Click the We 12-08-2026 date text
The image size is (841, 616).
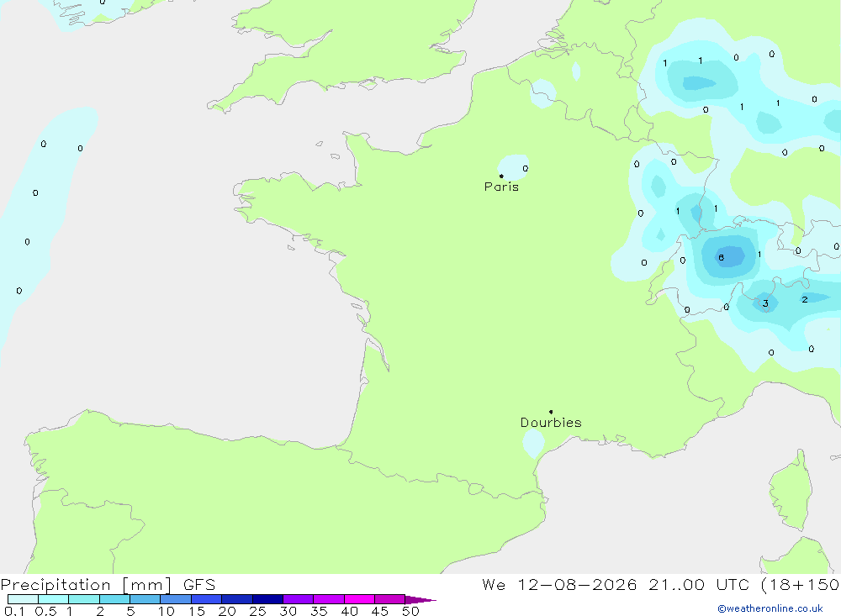559,584
